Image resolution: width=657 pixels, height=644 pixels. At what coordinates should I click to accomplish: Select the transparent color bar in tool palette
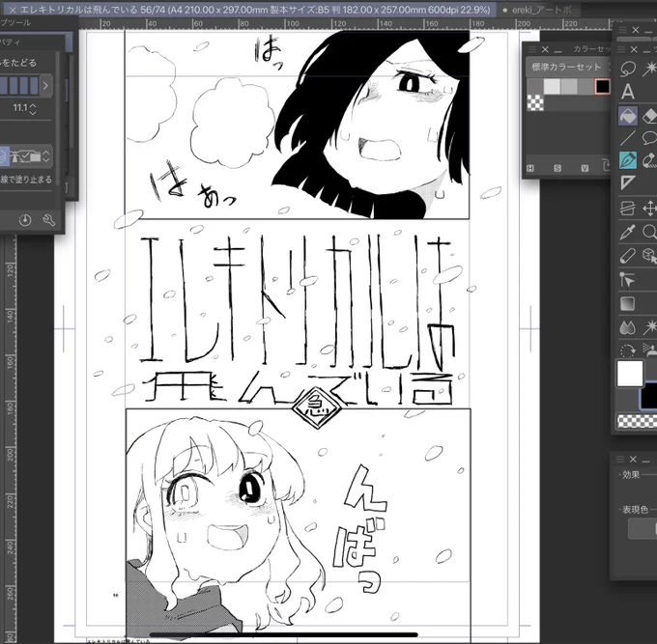point(637,421)
